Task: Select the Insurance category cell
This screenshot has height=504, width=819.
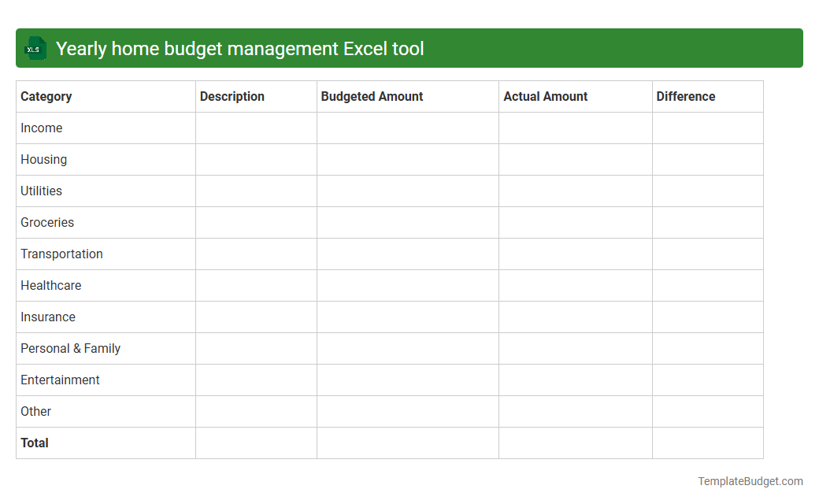Action: pyautogui.click(x=48, y=317)
